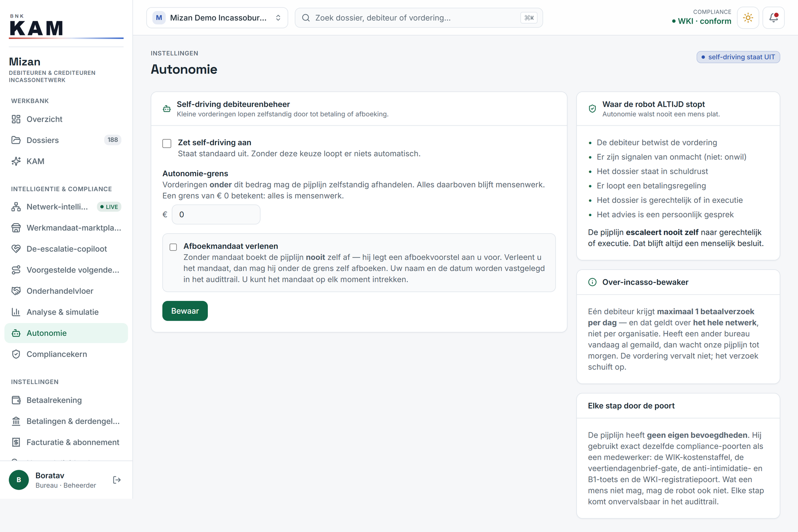Image resolution: width=798 pixels, height=532 pixels.
Task: Click the logout icon next to Boratav
Action: coord(117,480)
